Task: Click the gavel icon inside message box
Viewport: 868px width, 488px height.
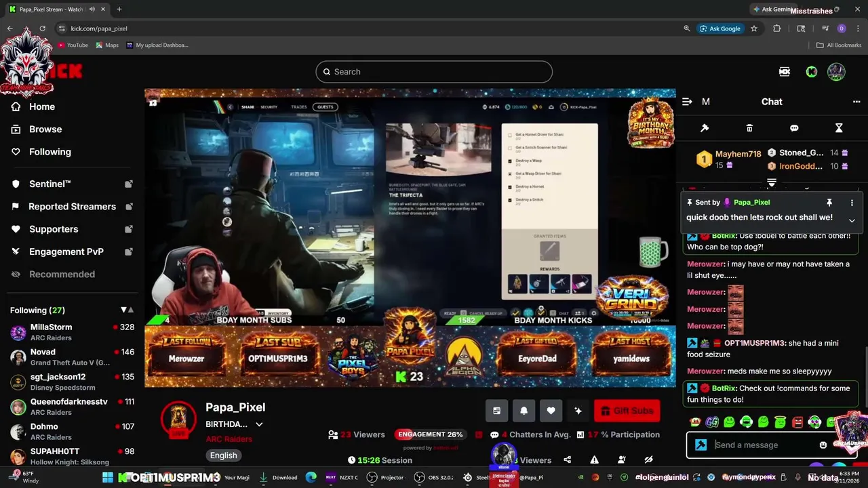Action: coord(701,445)
